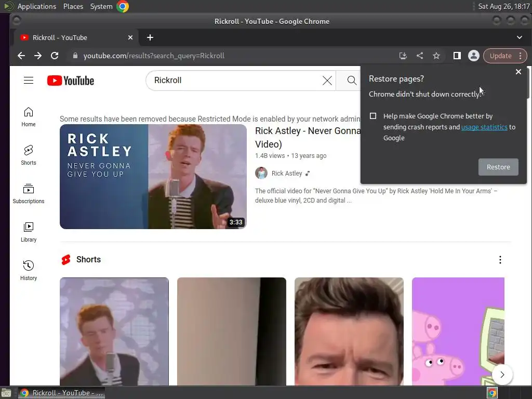Open the System menu
The height and width of the screenshot is (399, 532).
click(x=101, y=6)
